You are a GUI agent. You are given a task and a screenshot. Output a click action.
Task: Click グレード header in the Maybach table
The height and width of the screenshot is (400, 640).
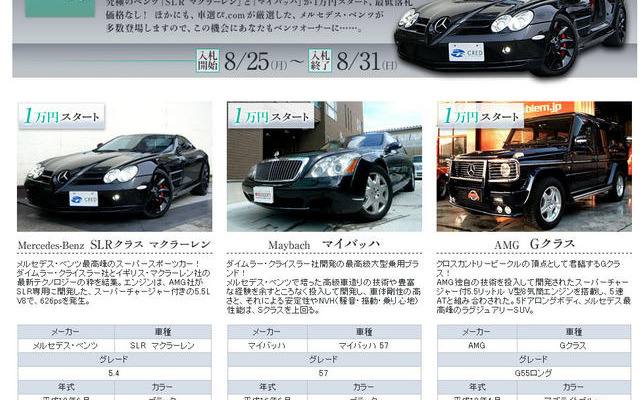click(x=324, y=360)
